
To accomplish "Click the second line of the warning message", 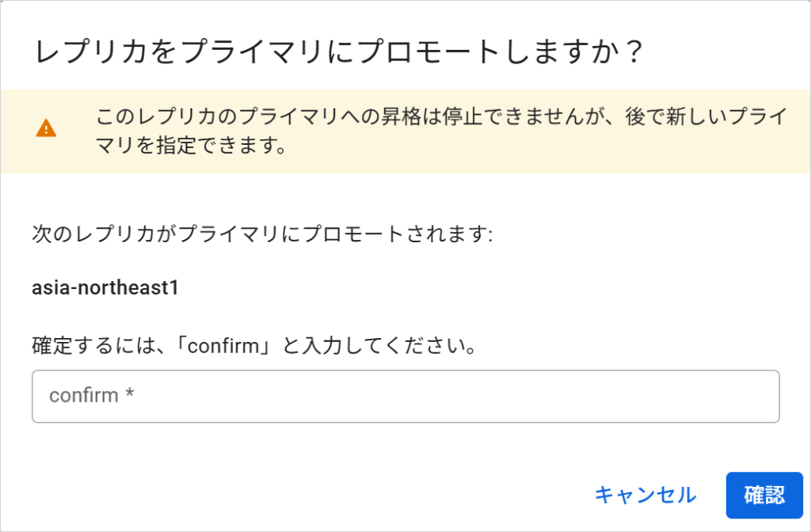I will coord(190,147).
